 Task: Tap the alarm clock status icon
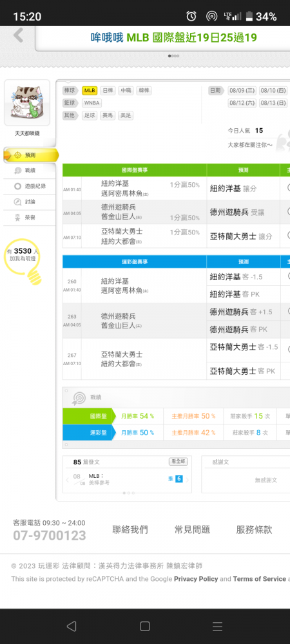(x=191, y=16)
